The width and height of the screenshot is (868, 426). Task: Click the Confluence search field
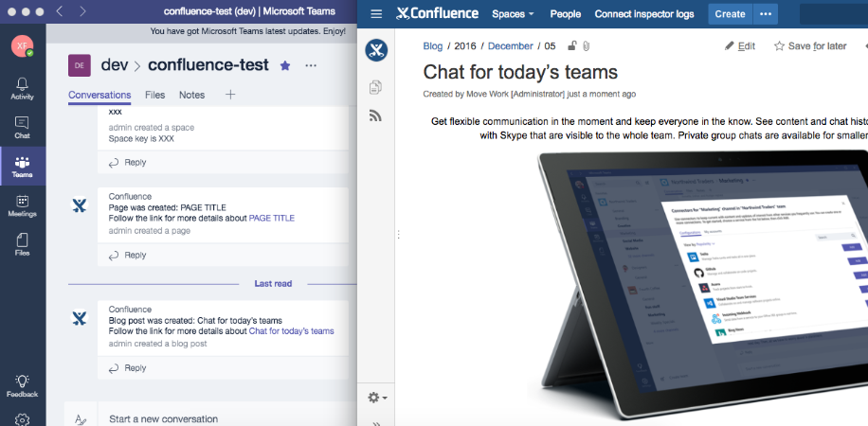click(834, 14)
